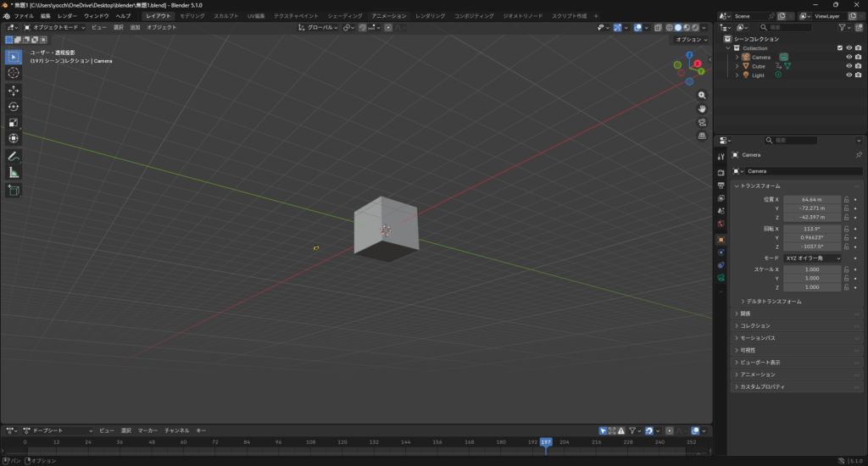Select the Add Cube tool
This screenshot has height=466, width=868.
pos(14,191)
